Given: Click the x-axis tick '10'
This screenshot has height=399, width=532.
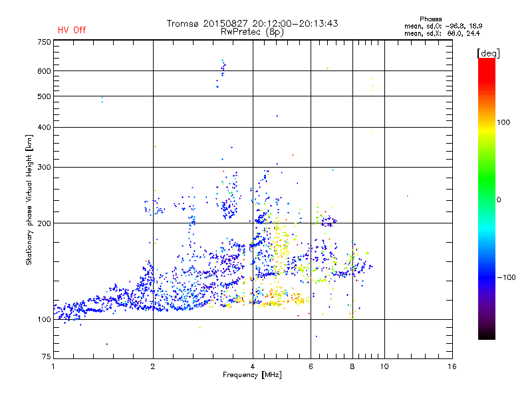Looking at the screenshot, I should [x=384, y=366].
